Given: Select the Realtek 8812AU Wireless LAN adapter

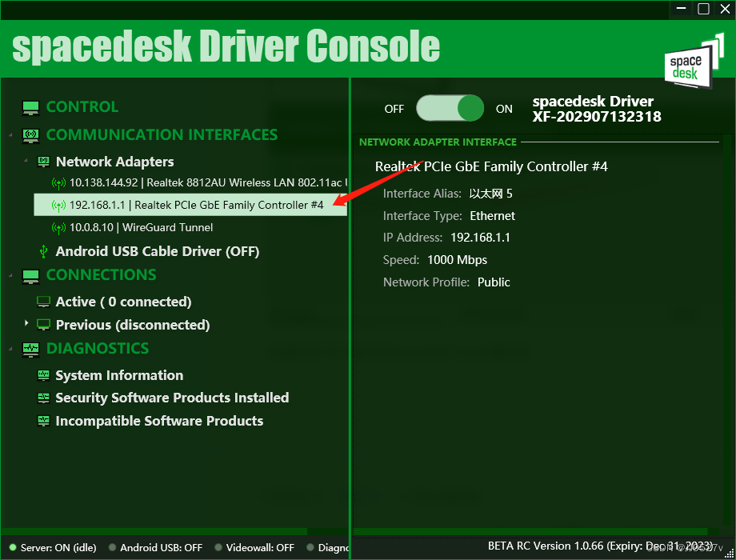Looking at the screenshot, I should tap(209, 183).
